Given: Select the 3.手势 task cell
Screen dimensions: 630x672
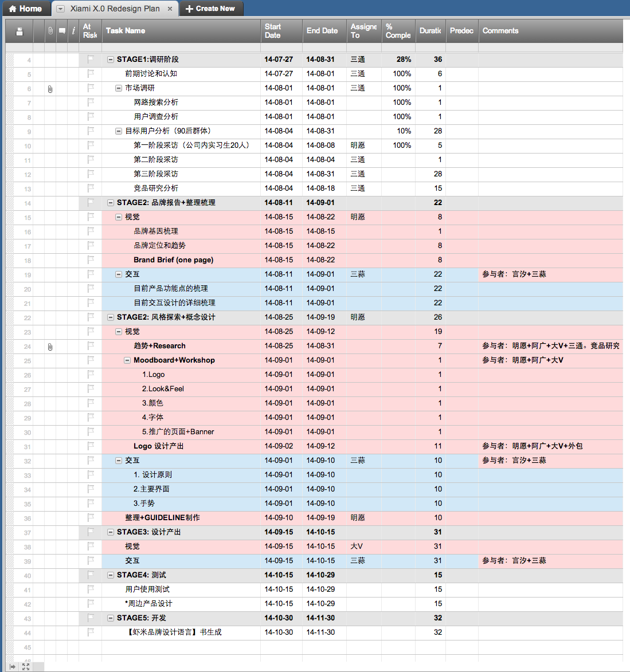Looking at the screenshot, I should point(181,504).
